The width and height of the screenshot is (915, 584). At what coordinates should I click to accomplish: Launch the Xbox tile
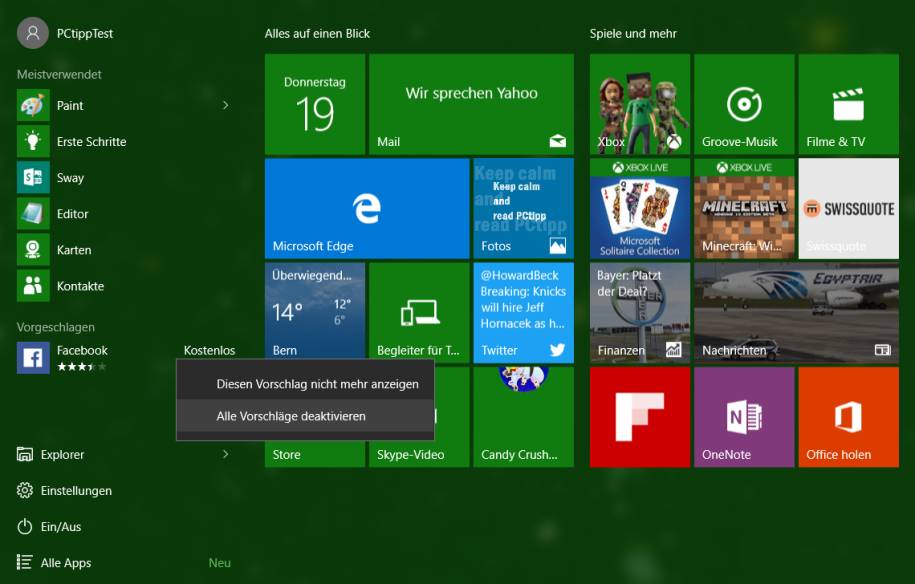coord(640,104)
